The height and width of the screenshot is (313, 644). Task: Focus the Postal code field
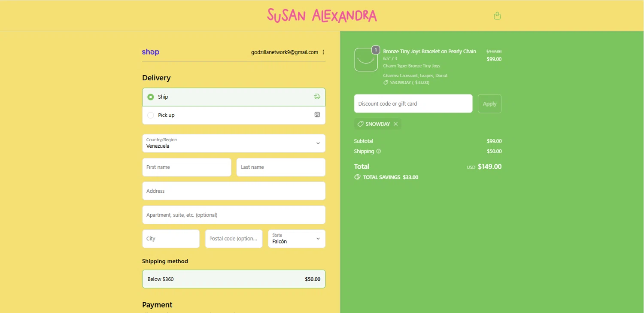pyautogui.click(x=234, y=239)
